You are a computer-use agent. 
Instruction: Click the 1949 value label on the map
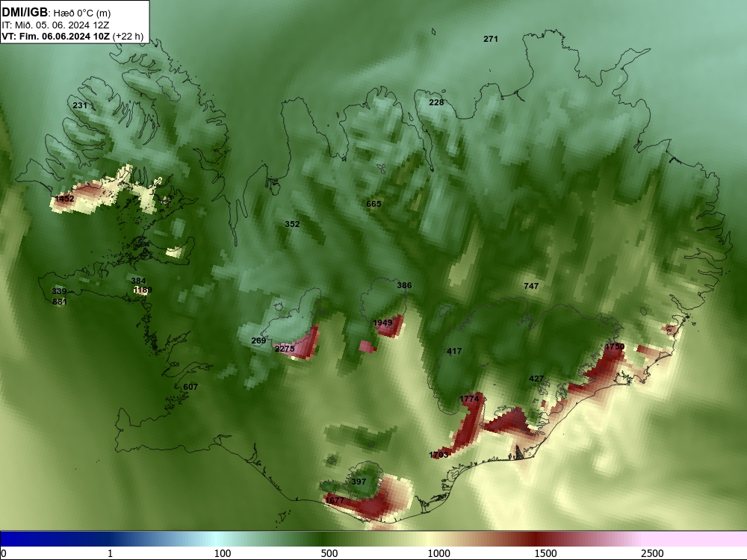[x=382, y=323]
